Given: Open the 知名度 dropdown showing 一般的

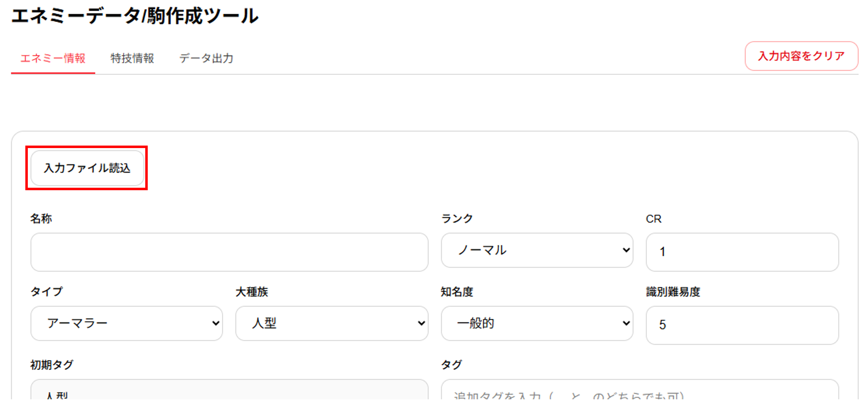Looking at the screenshot, I should (x=537, y=323).
